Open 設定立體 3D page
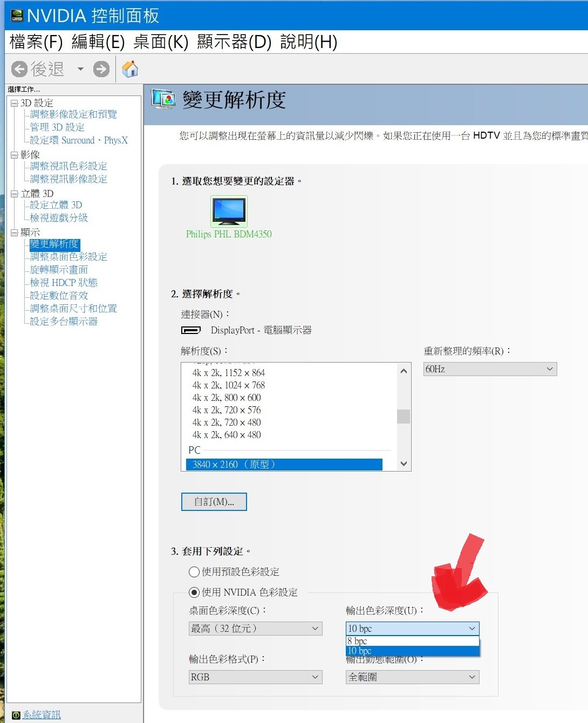 click(56, 205)
